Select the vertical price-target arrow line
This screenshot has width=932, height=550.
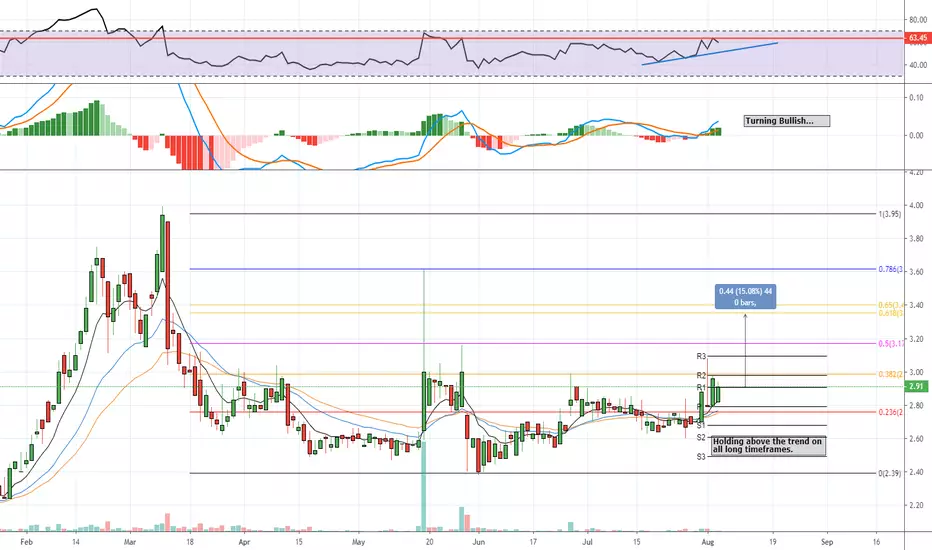pos(745,351)
